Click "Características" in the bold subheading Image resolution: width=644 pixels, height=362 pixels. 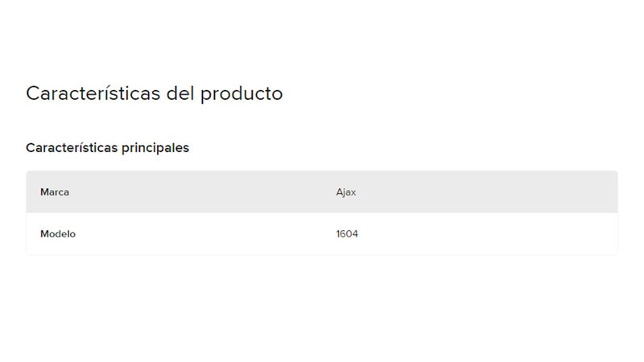pos(71,148)
